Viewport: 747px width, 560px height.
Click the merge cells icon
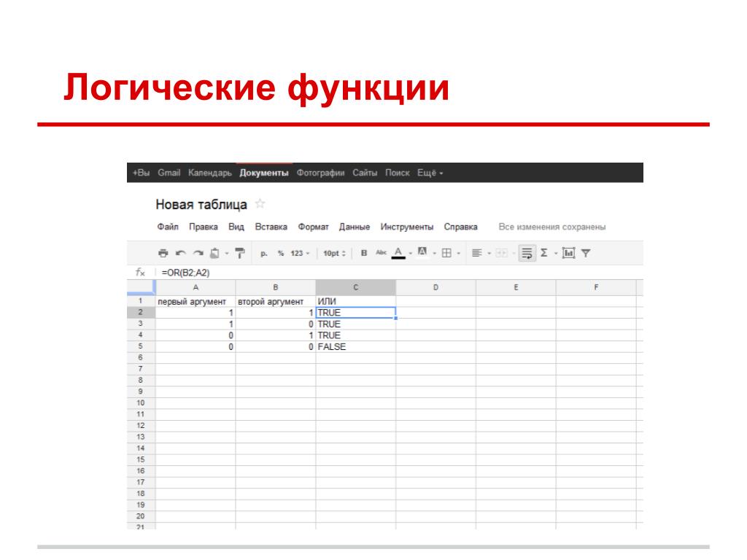coord(502,253)
